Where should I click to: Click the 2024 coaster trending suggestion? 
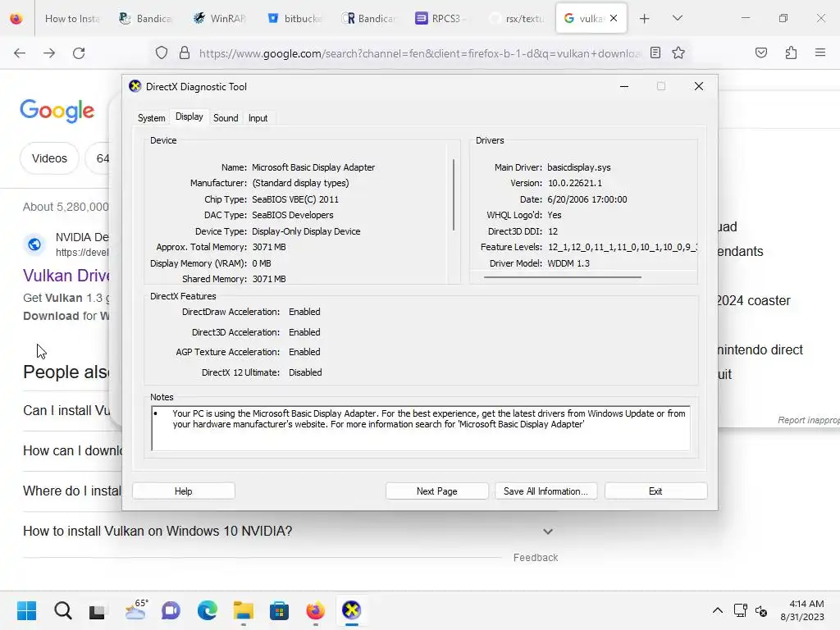point(754,300)
